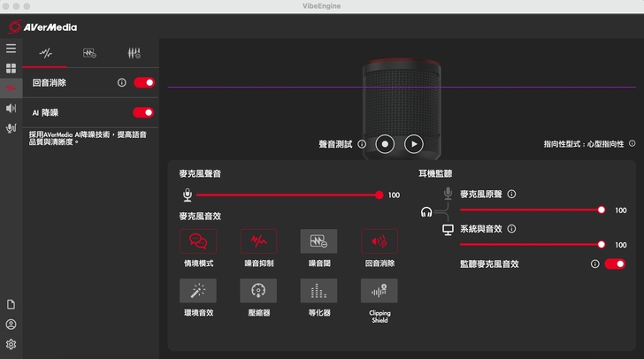
Task: Open the 環境音效 magic wand effect
Action: 198,290
